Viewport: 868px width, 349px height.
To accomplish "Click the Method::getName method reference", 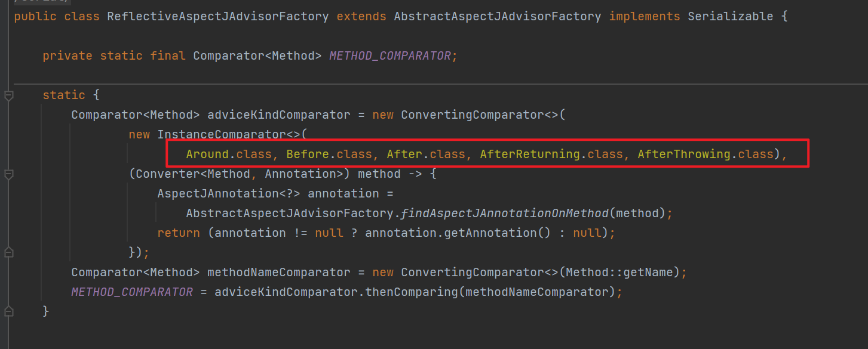I will pos(619,272).
